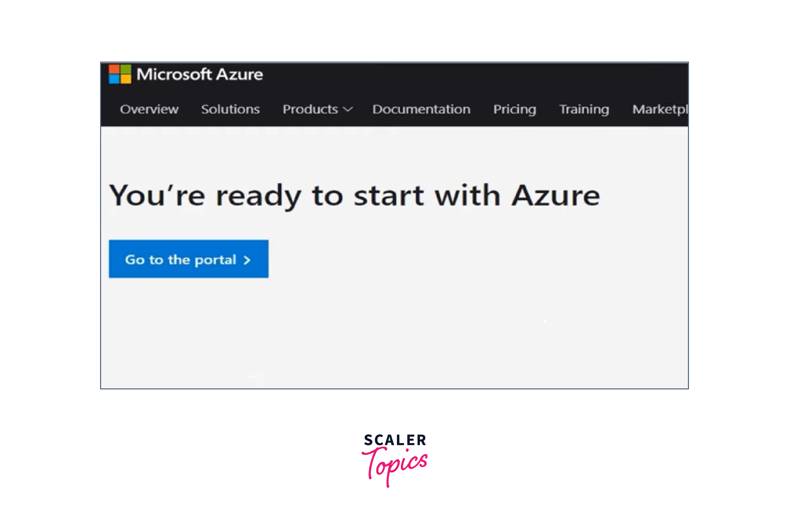Screen dimensions: 789x532
Task: Open the Marketplace navigation item
Action: [x=660, y=109]
